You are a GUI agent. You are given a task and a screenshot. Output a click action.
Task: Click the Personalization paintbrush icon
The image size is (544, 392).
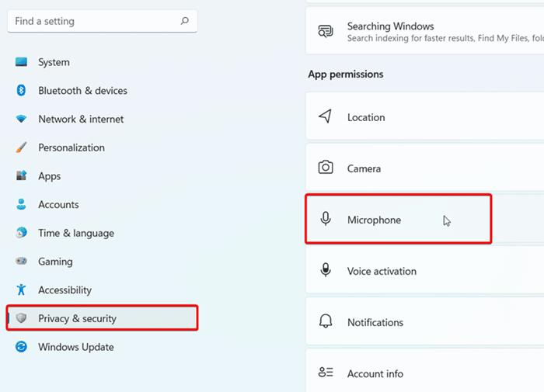coord(22,147)
